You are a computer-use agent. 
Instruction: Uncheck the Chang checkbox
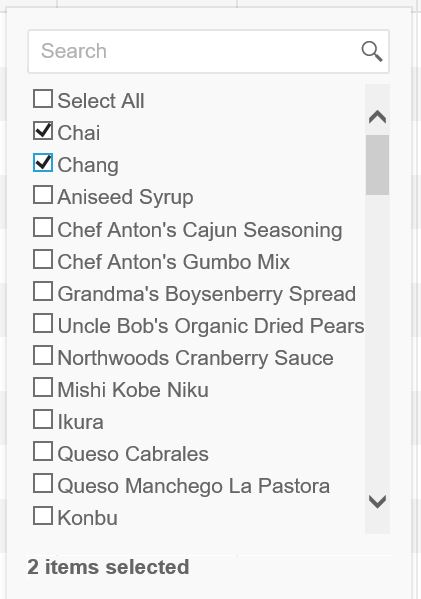click(x=43, y=163)
